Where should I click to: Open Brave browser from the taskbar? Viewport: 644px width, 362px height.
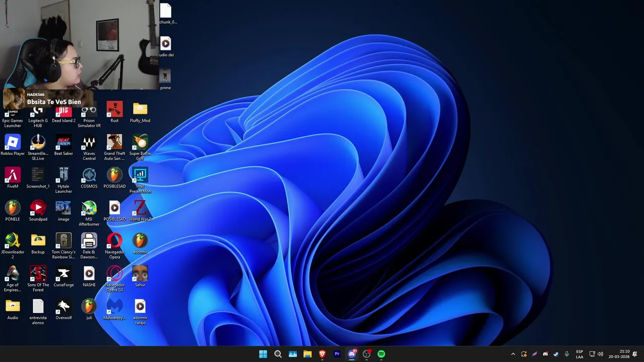322,354
